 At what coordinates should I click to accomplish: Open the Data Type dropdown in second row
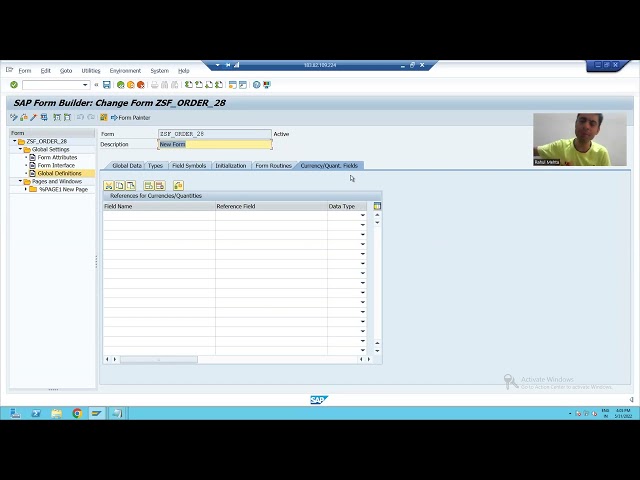click(x=362, y=225)
